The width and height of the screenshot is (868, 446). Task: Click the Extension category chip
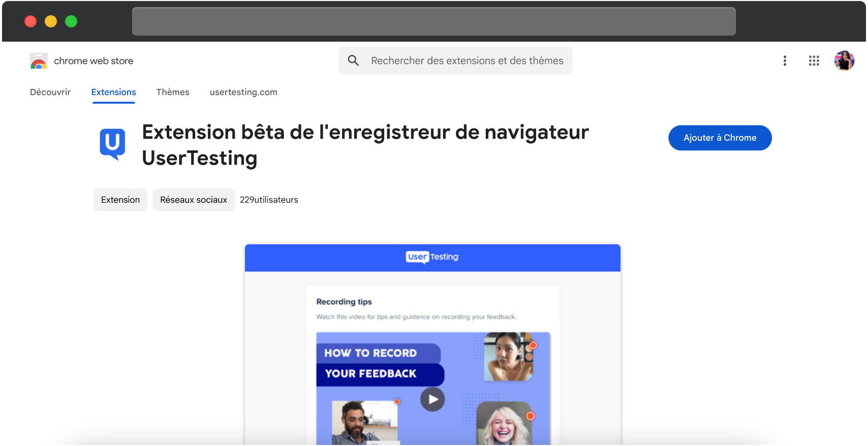click(120, 200)
